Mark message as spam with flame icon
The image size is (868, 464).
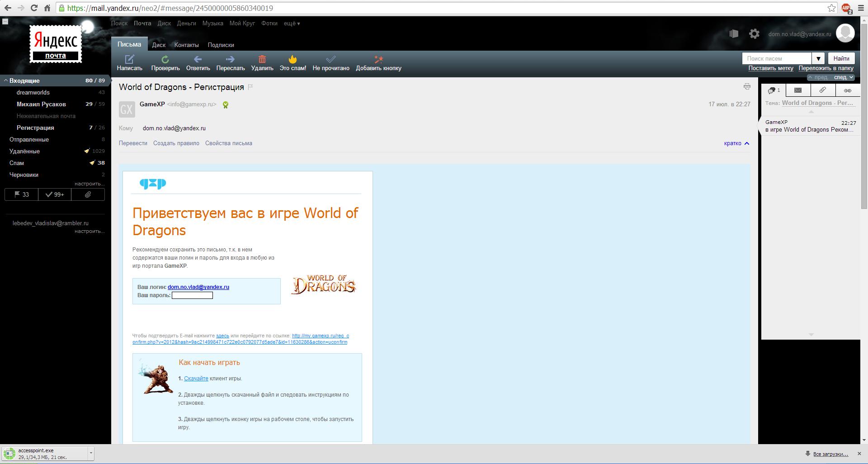click(x=292, y=59)
